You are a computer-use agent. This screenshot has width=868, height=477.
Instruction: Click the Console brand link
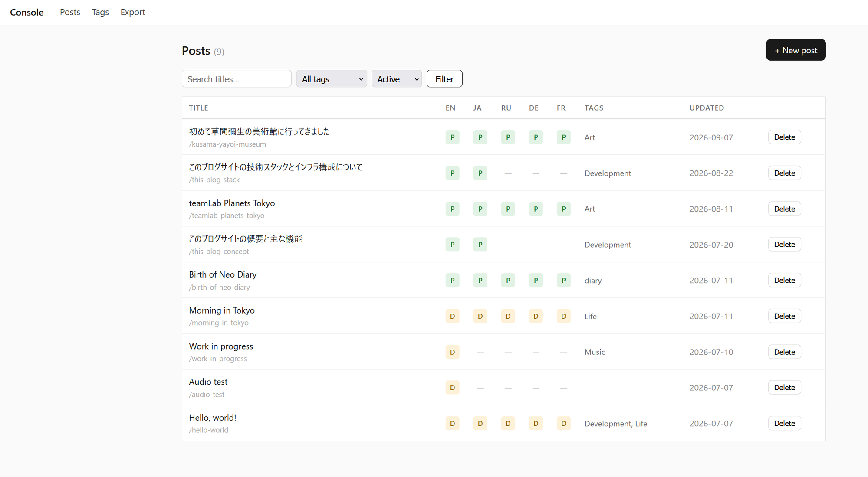pos(27,12)
